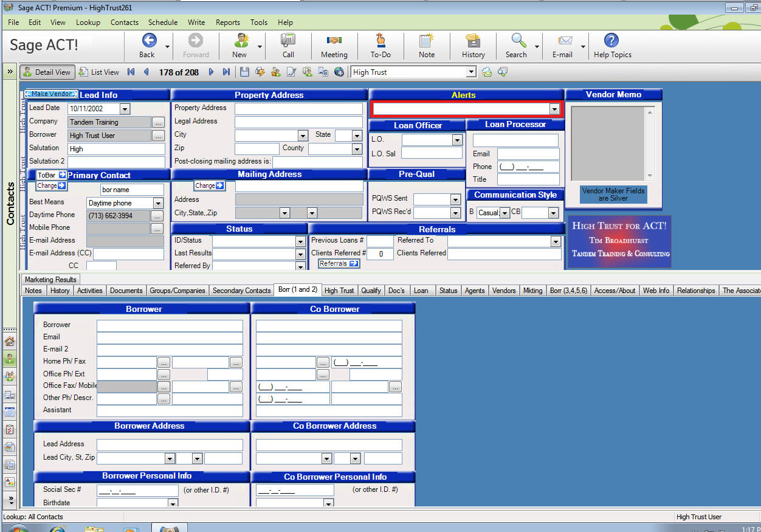Click the Change button in Mailing Address
This screenshot has height=532, width=761.
coord(209,185)
